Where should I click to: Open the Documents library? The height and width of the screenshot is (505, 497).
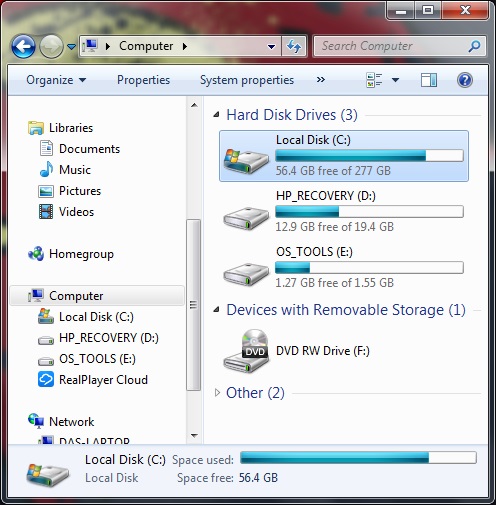click(89, 149)
